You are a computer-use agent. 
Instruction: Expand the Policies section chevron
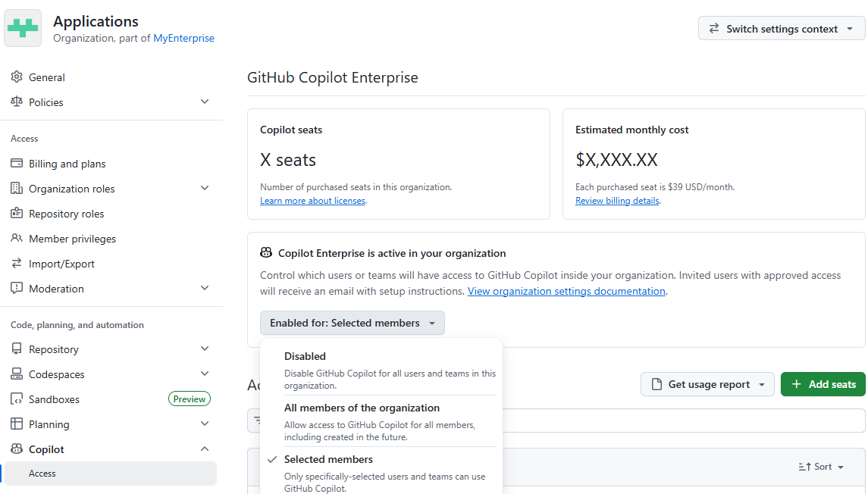coord(205,102)
